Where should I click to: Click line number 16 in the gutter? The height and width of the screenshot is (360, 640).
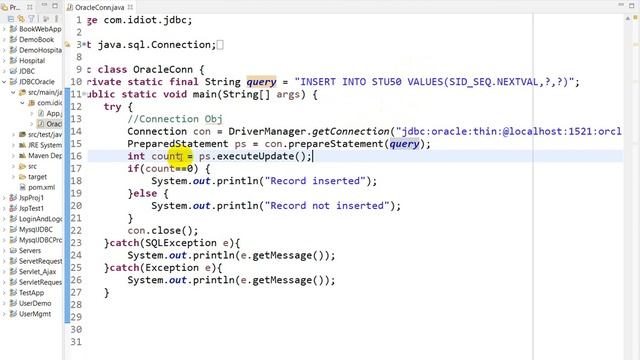76,156
